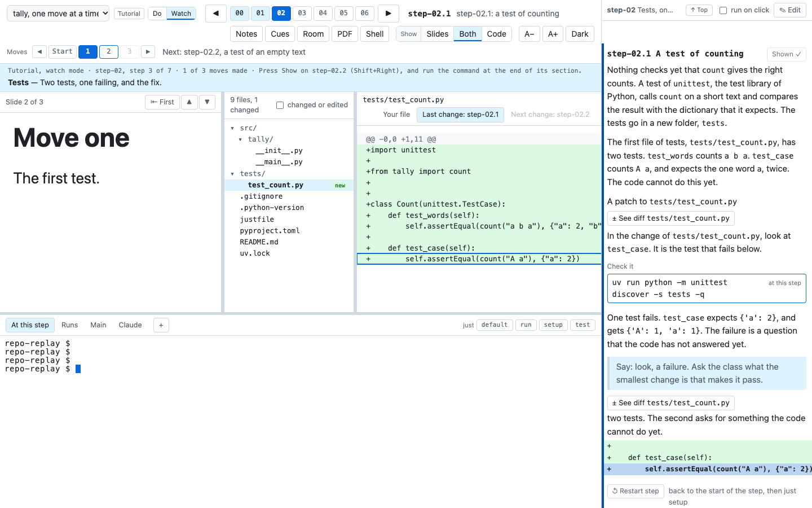Screen dimensions: 812x508
Task: Click the uv run unittest command box
Action: click(x=707, y=288)
